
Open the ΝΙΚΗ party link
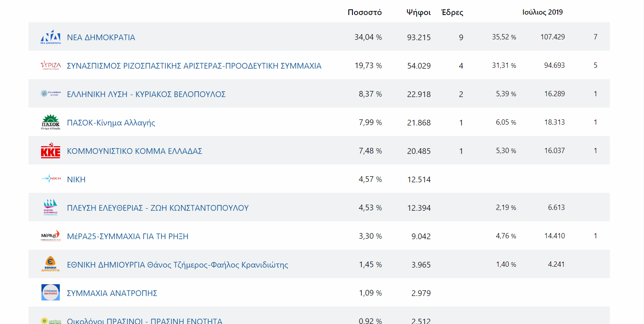[76, 179]
